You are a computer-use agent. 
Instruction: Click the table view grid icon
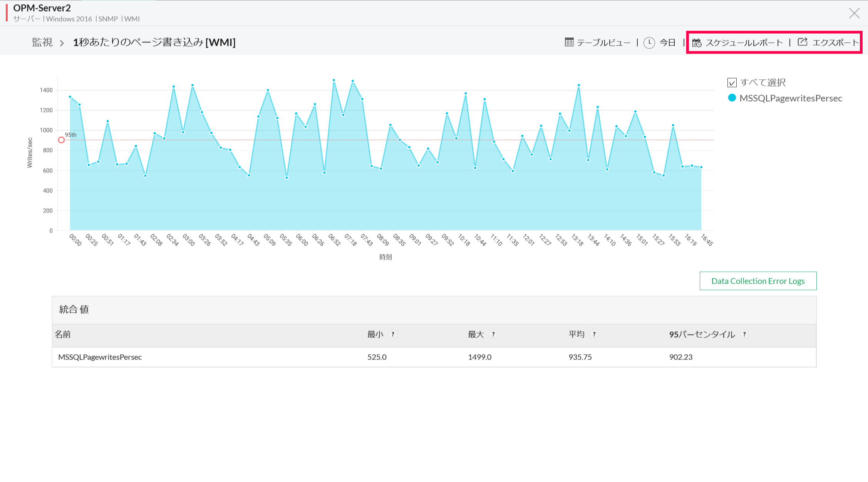[x=569, y=42]
